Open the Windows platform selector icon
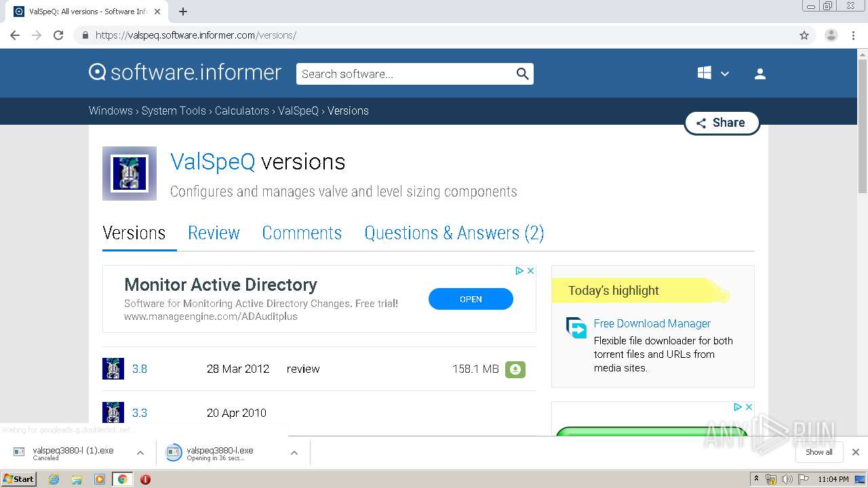Image resolution: width=868 pixels, height=488 pixels. coord(705,73)
